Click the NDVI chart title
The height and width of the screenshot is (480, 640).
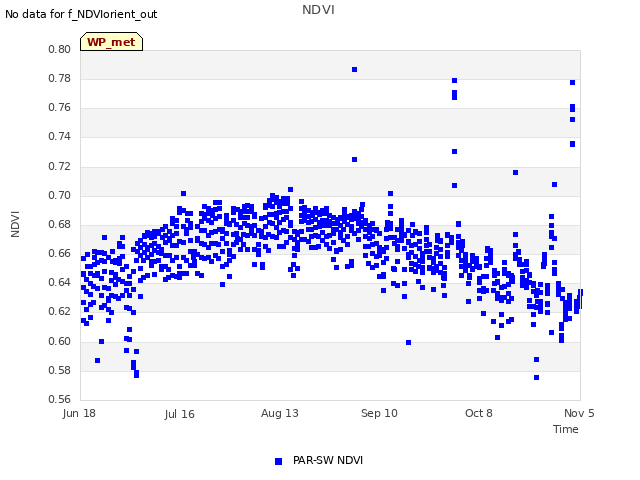tap(318, 10)
